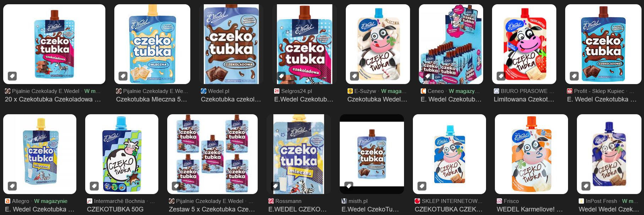Click the Ceneo favicon icon
This screenshot has height=215, width=644.
[423, 91]
